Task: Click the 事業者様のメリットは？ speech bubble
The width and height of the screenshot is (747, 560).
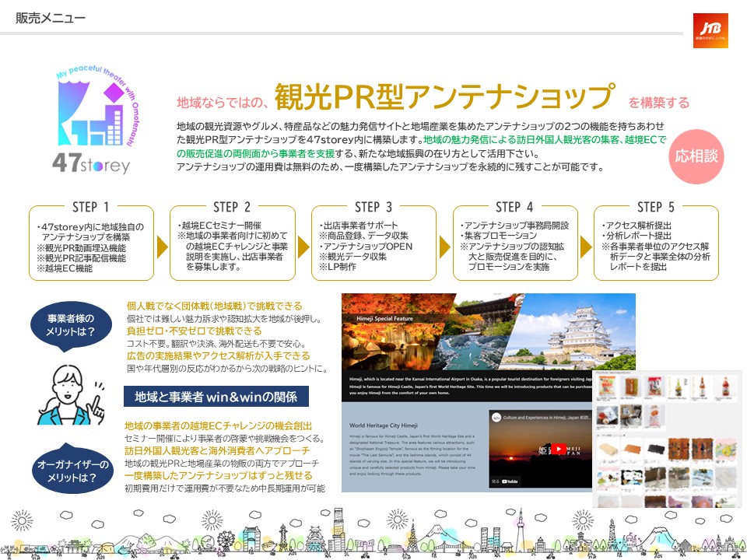Action: (71, 327)
